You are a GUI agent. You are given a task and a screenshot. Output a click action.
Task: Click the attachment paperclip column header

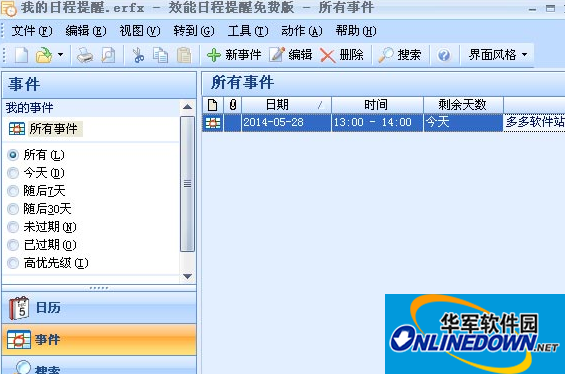(233, 105)
